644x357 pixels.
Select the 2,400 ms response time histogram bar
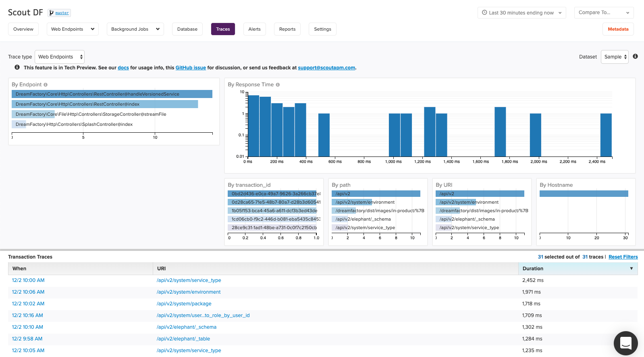[606, 135]
